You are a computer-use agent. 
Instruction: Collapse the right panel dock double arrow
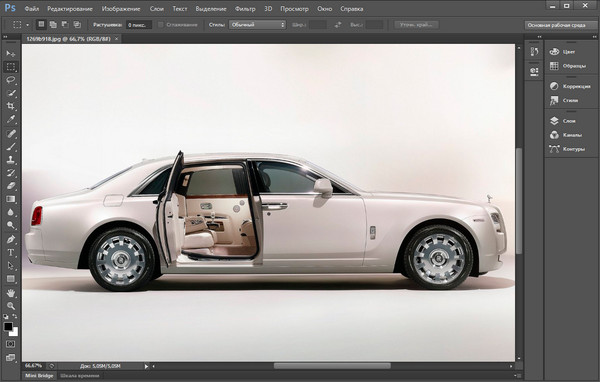tap(594, 37)
